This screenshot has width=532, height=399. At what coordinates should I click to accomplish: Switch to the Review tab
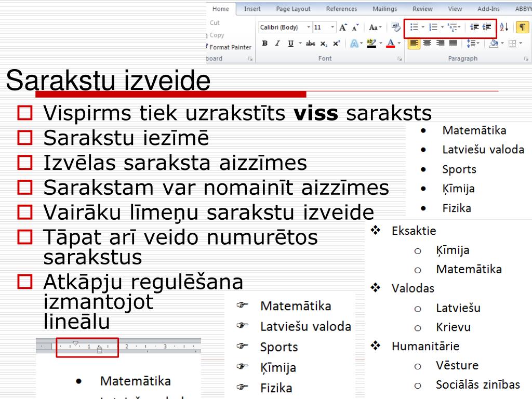coord(422,9)
